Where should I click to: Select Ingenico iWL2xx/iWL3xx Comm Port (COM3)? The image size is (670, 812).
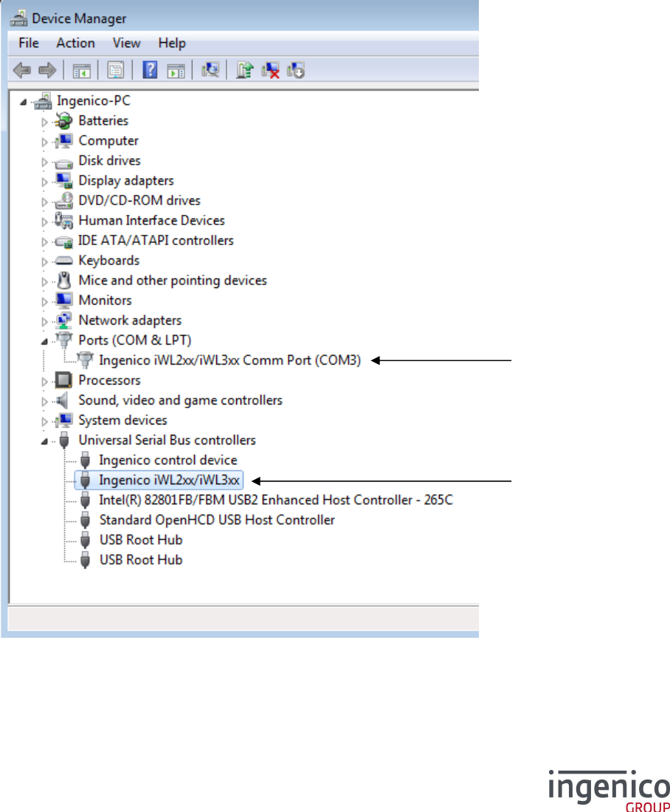pos(230,360)
